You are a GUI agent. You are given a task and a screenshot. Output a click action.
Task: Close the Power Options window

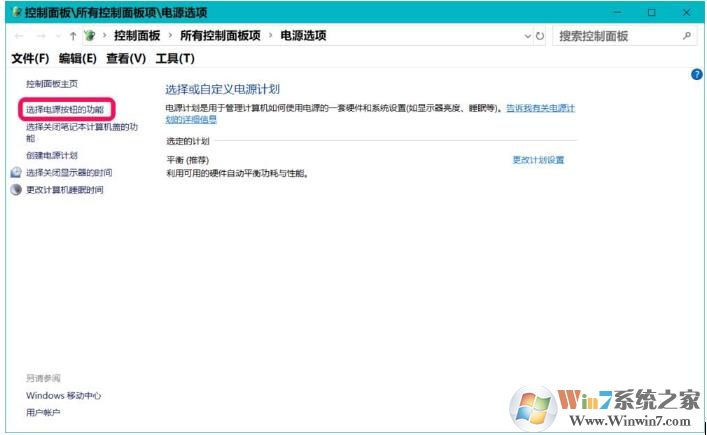[686, 12]
